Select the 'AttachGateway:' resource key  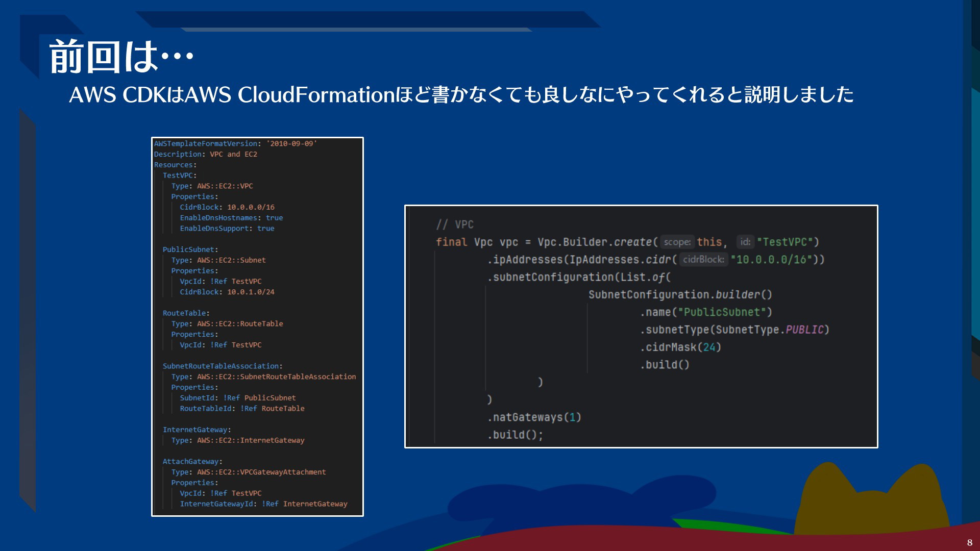tap(192, 462)
